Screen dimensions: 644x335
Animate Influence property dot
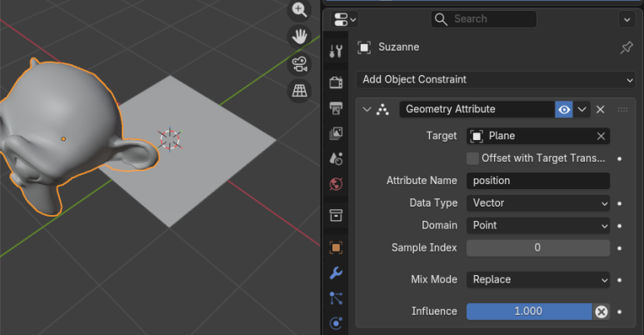[619, 312]
